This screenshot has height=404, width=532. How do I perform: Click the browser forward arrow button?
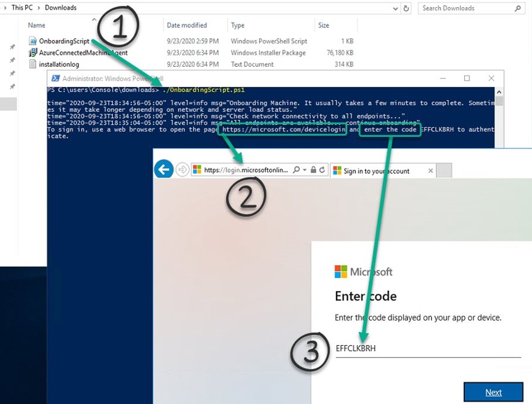tap(182, 170)
